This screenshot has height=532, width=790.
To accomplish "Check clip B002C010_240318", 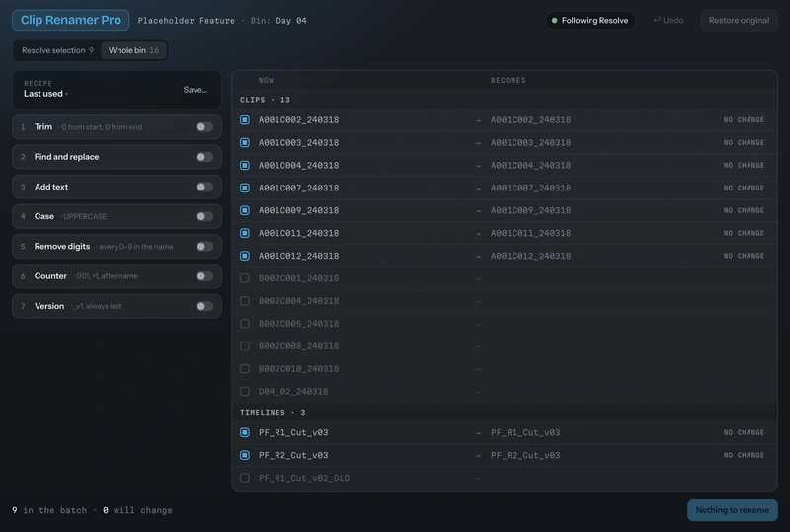I will point(245,369).
